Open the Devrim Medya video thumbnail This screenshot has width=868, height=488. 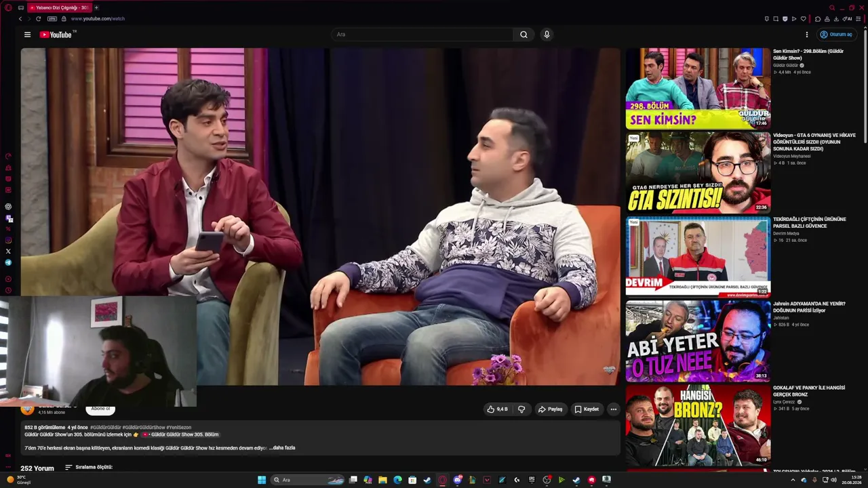(x=698, y=256)
